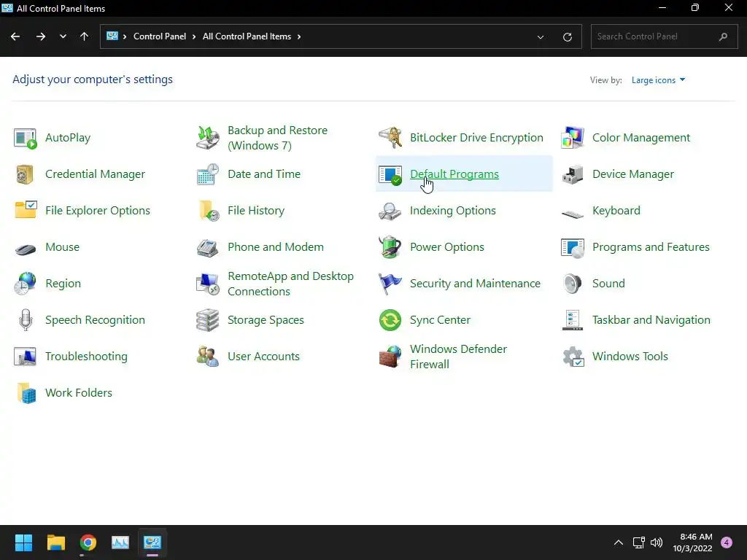Open the Sound speaker icon

point(572,284)
